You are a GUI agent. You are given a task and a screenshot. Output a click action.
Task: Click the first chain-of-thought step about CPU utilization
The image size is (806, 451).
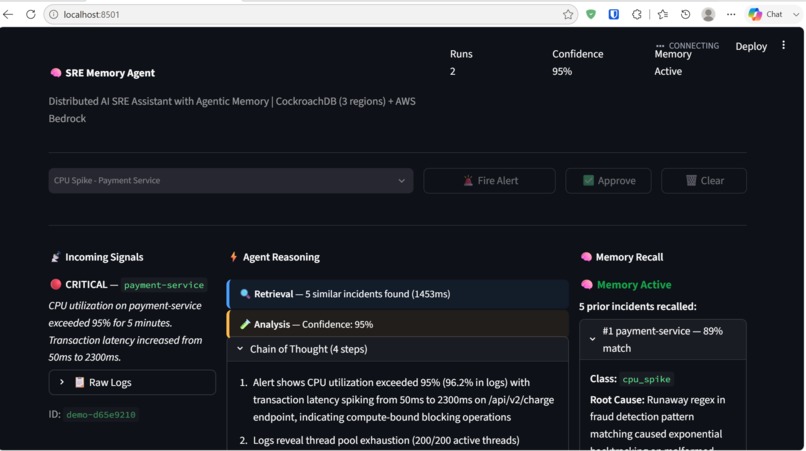point(403,400)
